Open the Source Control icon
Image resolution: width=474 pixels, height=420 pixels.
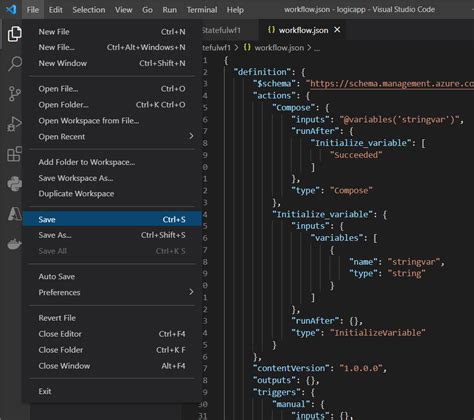pyautogui.click(x=15, y=94)
